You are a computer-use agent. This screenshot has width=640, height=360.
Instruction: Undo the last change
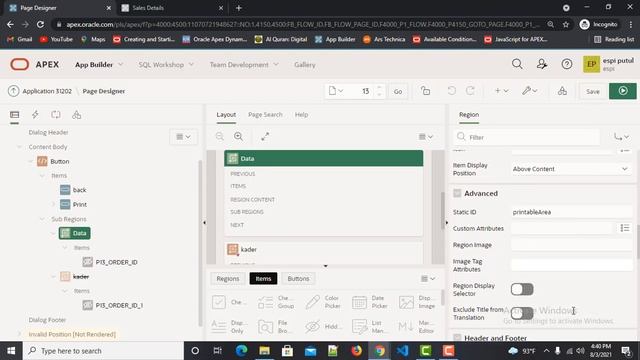(x=451, y=91)
